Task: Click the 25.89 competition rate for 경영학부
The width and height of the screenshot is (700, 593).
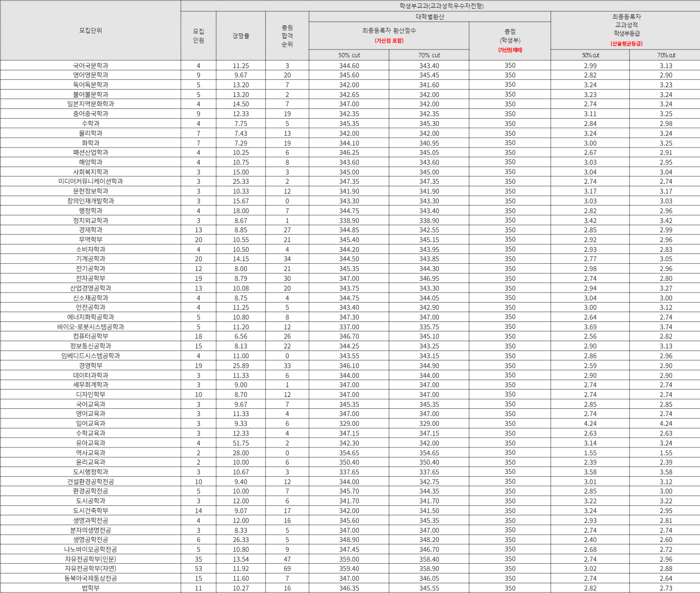Action: point(241,366)
